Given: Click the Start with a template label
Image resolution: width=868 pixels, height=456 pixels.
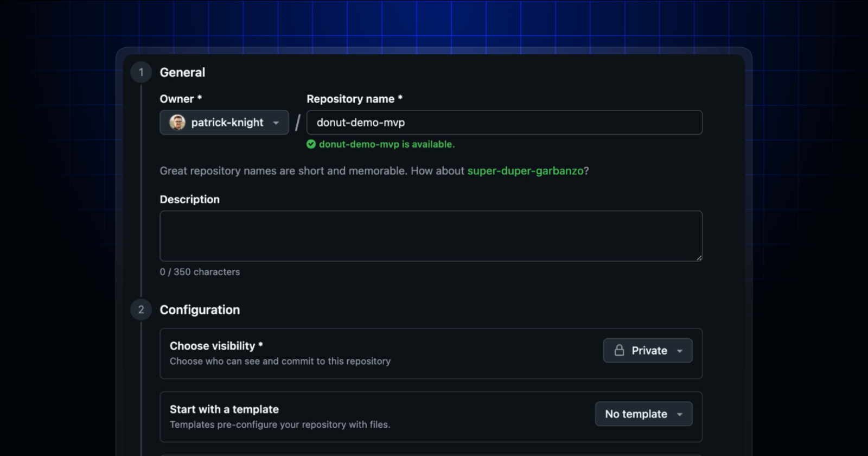Looking at the screenshot, I should click(224, 409).
